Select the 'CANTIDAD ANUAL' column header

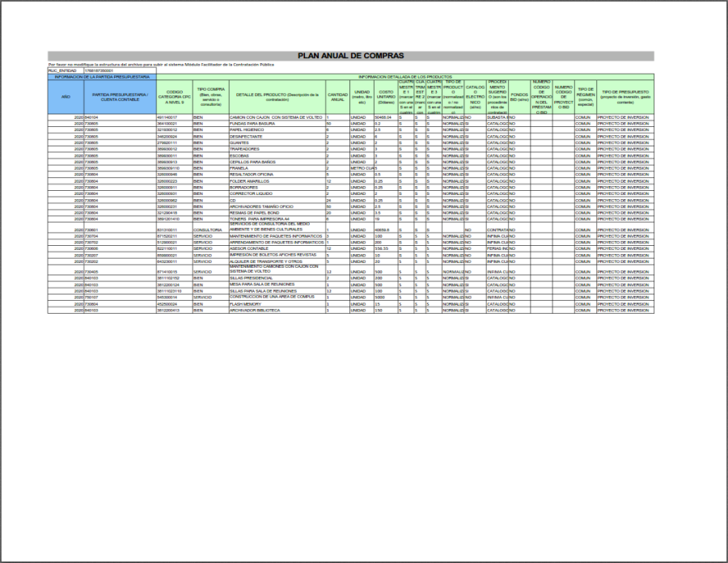(337, 97)
